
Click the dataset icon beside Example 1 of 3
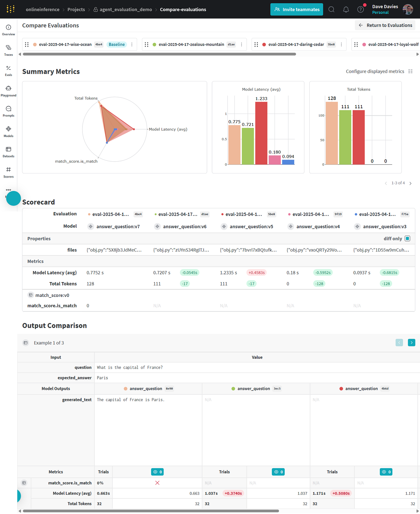click(x=26, y=343)
